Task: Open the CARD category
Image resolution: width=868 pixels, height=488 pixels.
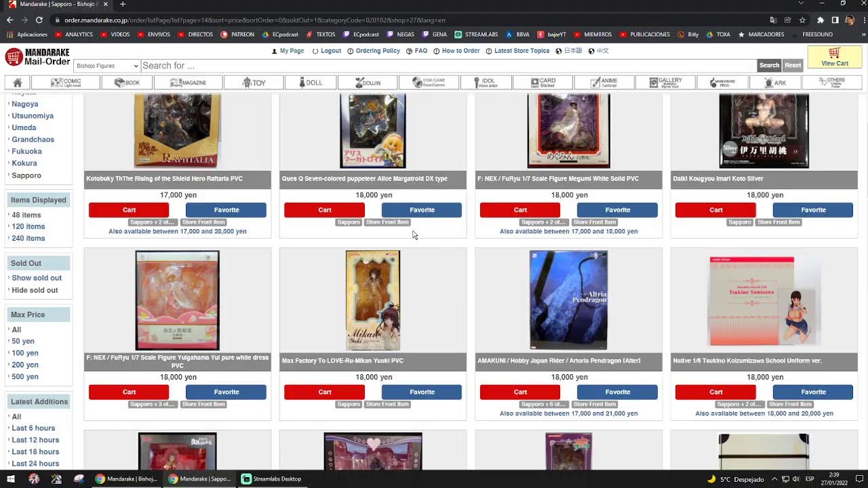Action: click(x=542, y=83)
